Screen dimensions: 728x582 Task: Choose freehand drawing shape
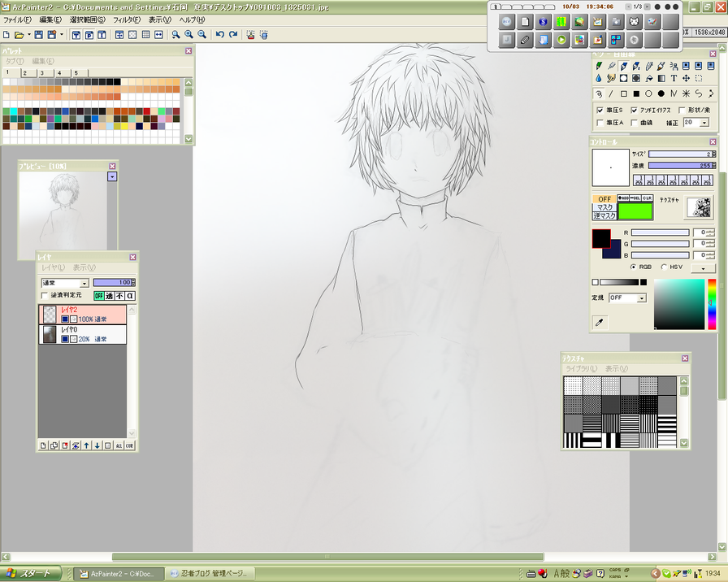(x=599, y=93)
